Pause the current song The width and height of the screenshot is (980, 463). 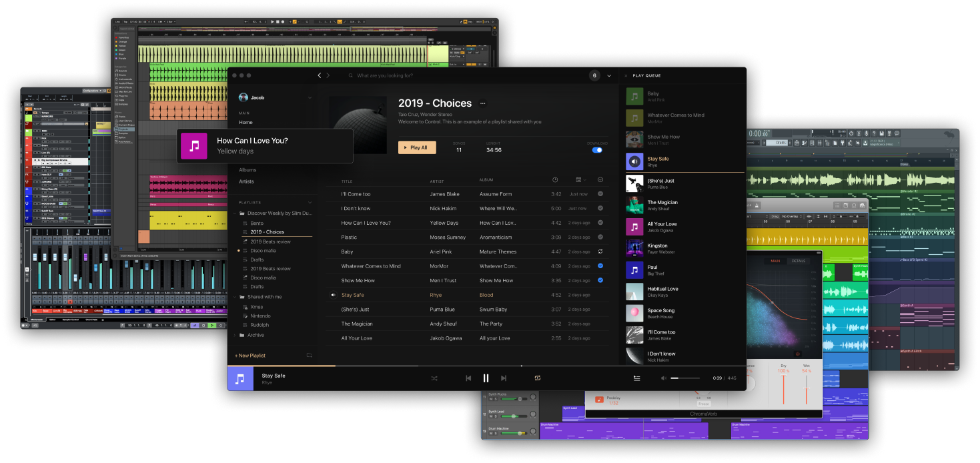click(x=486, y=378)
